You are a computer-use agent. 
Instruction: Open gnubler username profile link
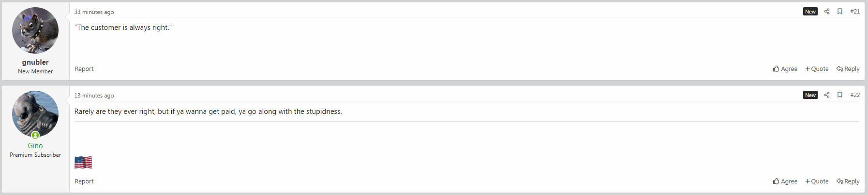35,62
